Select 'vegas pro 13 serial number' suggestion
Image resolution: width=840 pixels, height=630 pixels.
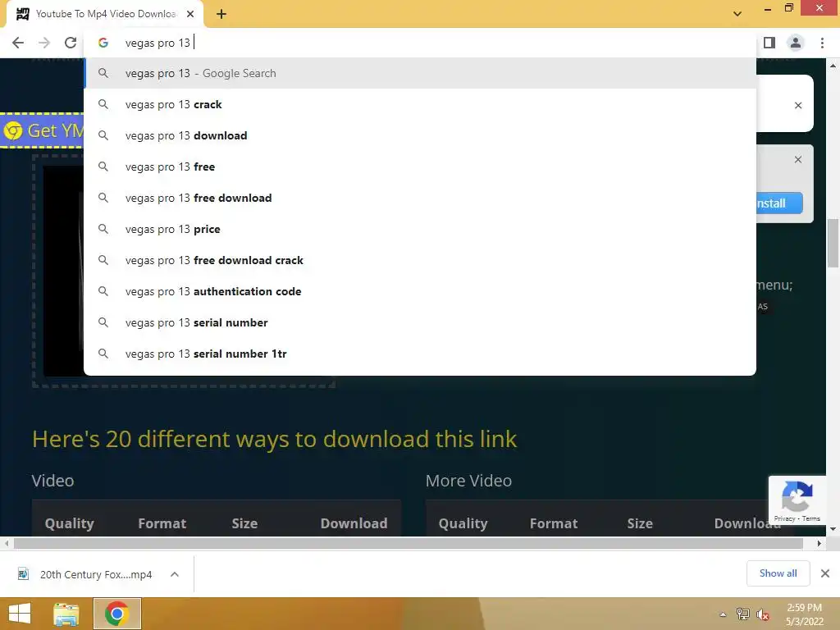(420, 322)
